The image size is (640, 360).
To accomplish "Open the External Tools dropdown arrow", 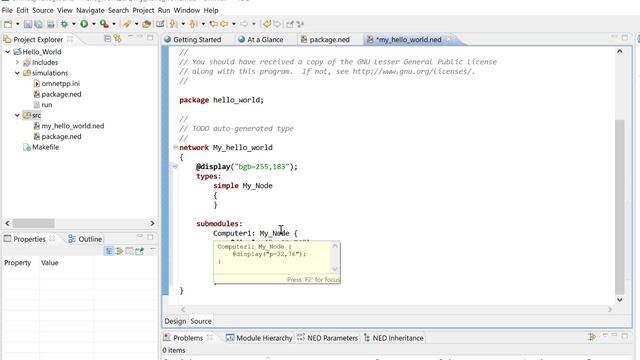I will point(114,24).
